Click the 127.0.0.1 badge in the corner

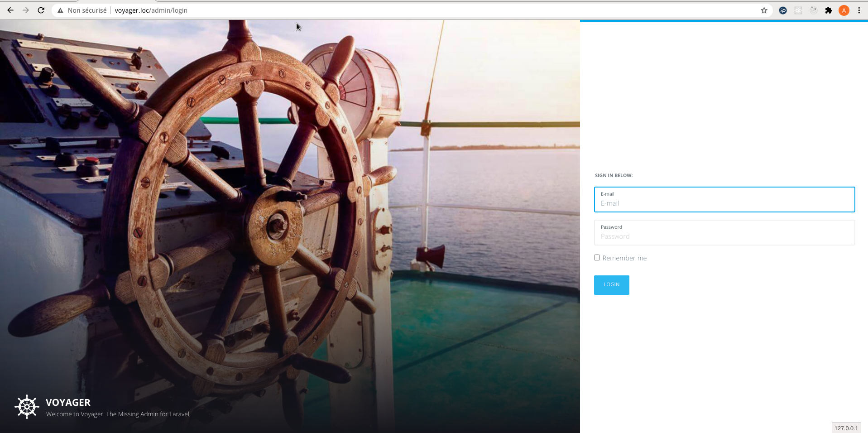[x=846, y=428]
